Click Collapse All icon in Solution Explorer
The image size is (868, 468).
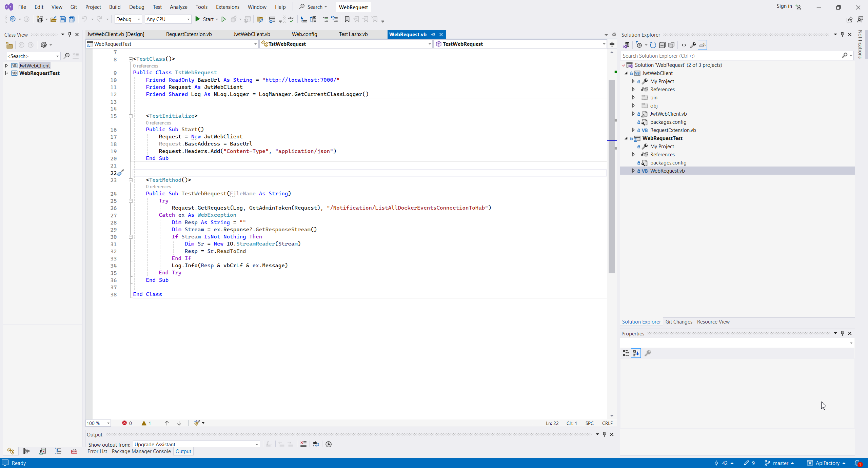[x=662, y=45]
